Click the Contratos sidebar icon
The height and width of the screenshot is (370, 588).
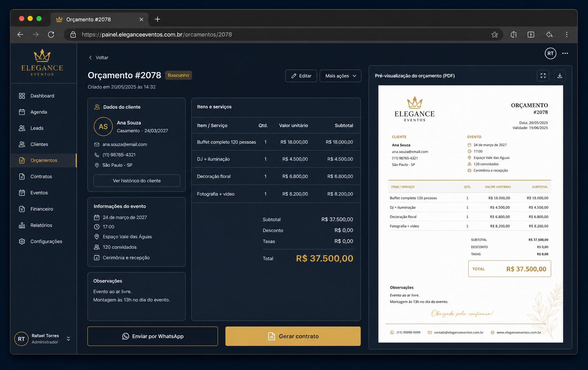pyautogui.click(x=22, y=177)
